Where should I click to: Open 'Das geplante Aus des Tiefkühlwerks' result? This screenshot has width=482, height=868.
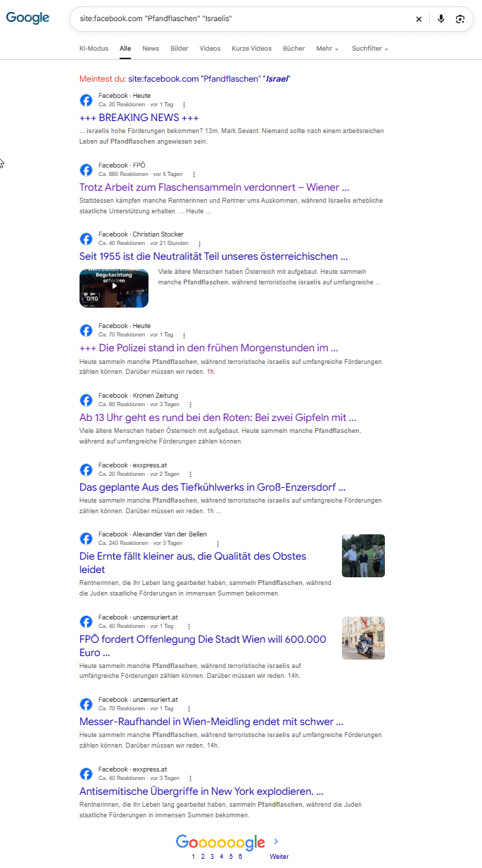point(213,487)
